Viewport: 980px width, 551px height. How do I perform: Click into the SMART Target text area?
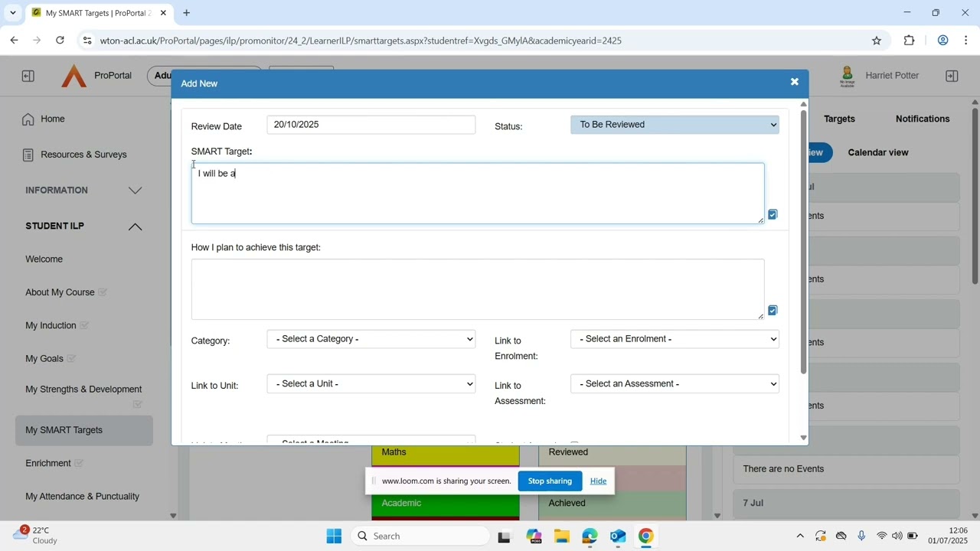click(x=478, y=194)
